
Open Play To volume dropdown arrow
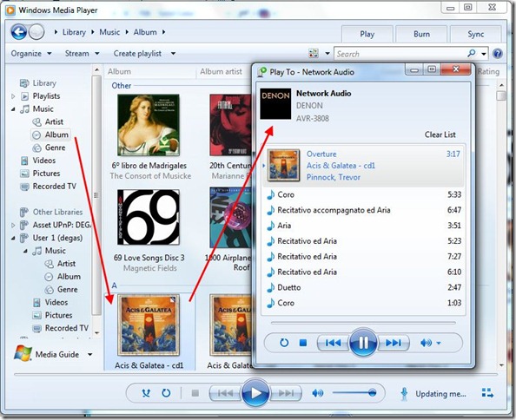coord(439,343)
